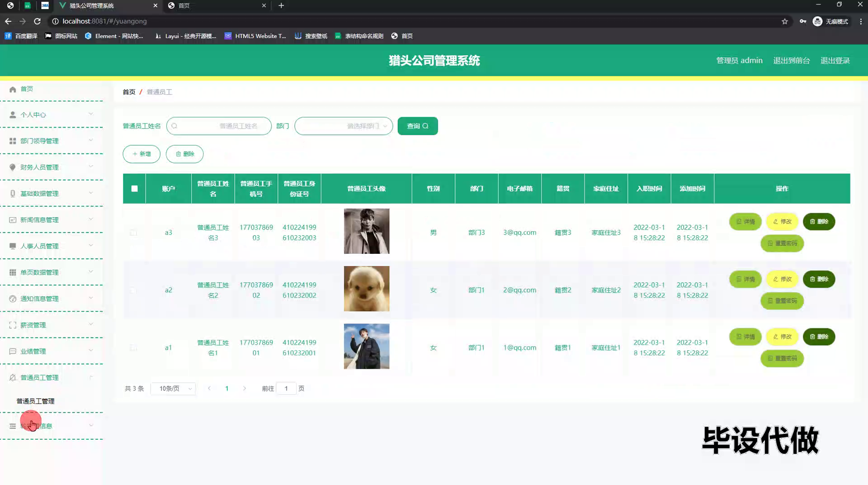868x485 pixels.
Task: Open the 普通员工管理 submenu item
Action: click(x=35, y=401)
